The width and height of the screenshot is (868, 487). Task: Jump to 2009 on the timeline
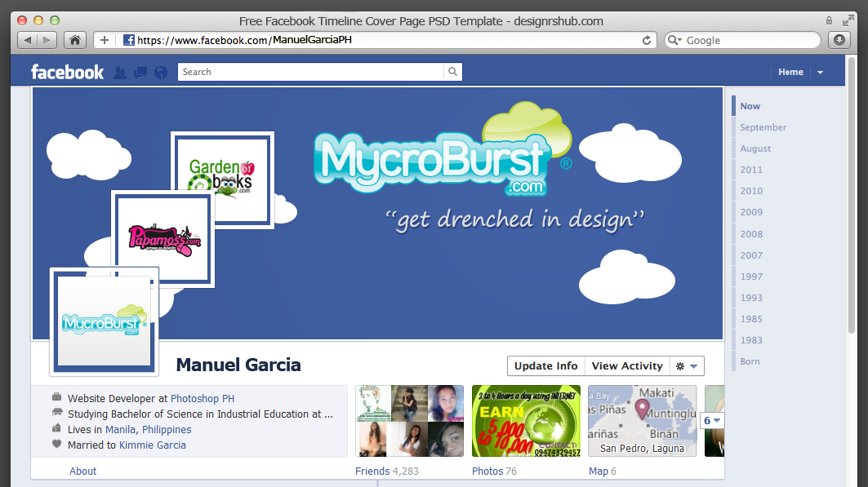pos(751,212)
